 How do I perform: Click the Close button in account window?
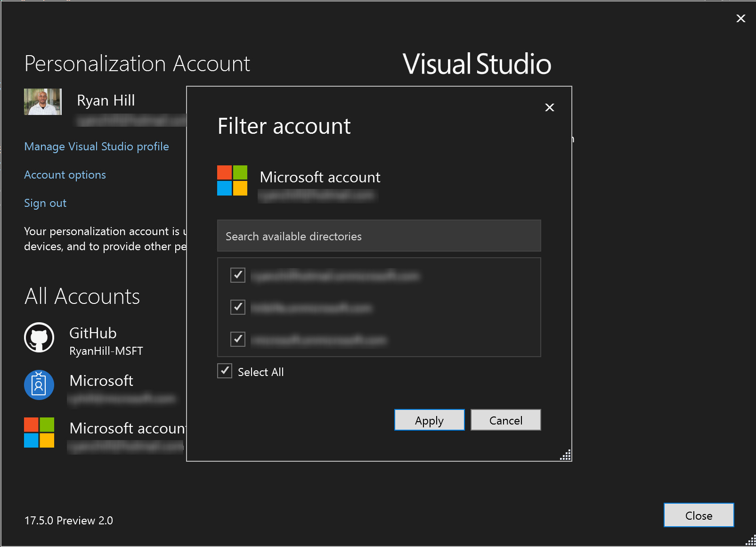pos(699,515)
